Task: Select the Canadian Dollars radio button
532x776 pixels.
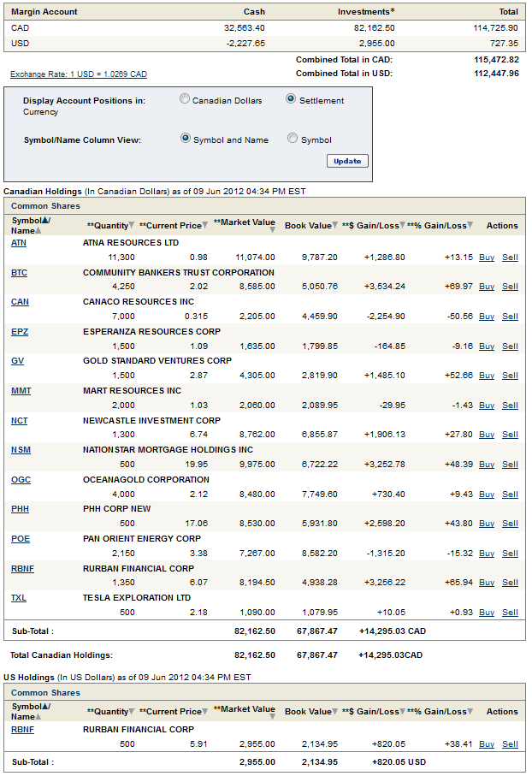Action: pyautogui.click(x=185, y=99)
